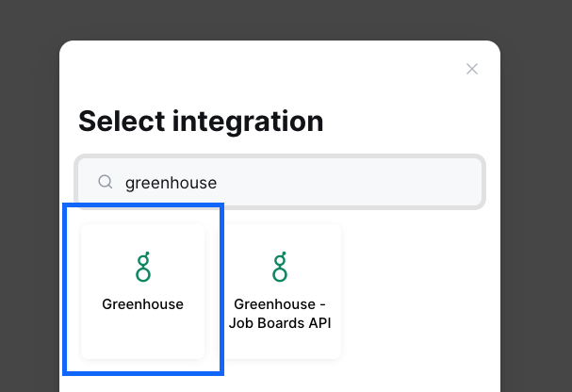Place cursor at end of search text
Image resolution: width=572 pixels, height=392 pixels.
click(217, 183)
